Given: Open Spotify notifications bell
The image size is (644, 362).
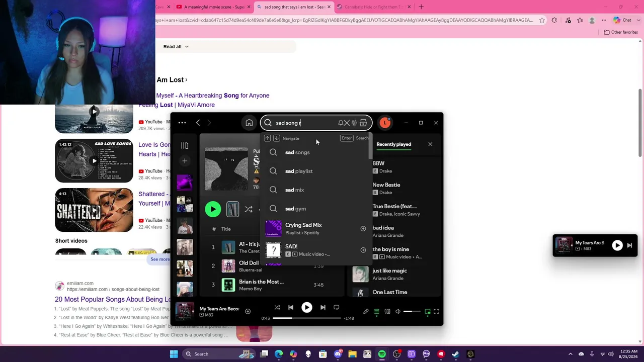Looking at the screenshot, I should tap(341, 123).
